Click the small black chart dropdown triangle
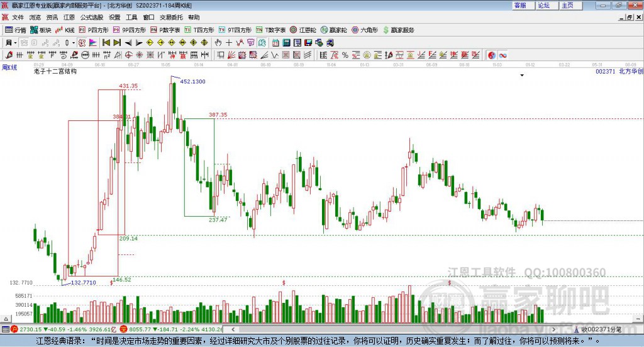644x347 pixels. 522,75
